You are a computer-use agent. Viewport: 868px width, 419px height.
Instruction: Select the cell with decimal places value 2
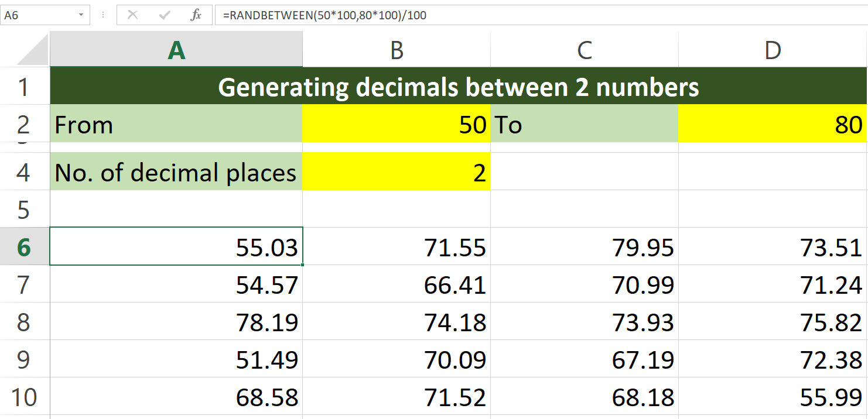(396, 172)
